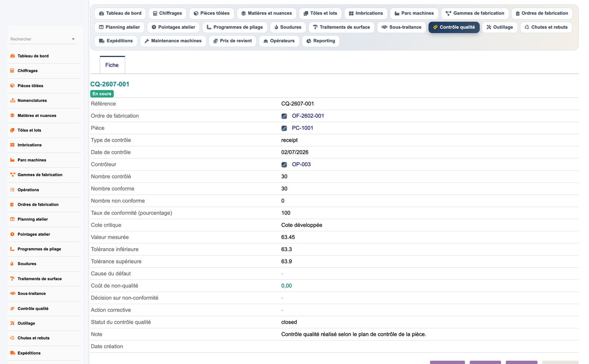Click Ordres de fabrication clipboard icon in sidebar

(12, 204)
